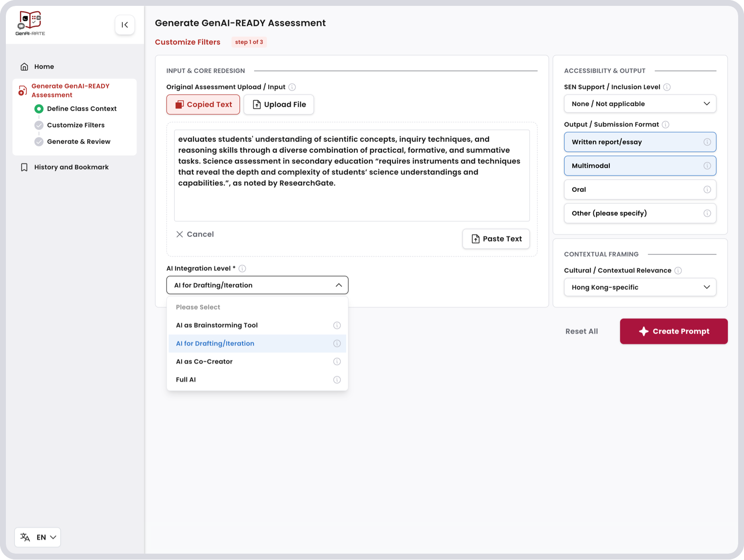Click info icon next to Output / Submission Format
Screen dimensions: 744x560
(666, 125)
